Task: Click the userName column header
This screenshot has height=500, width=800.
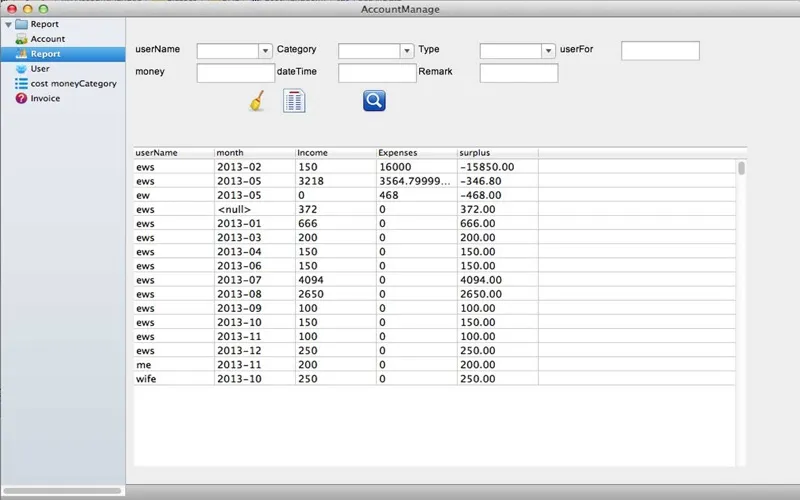Action: click(174, 153)
